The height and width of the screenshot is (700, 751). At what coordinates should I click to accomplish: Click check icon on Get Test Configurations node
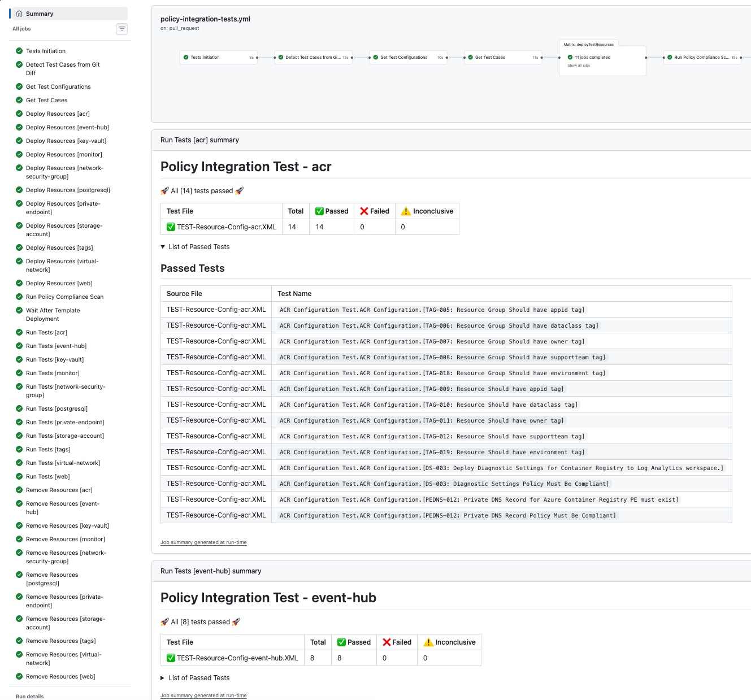[375, 57]
